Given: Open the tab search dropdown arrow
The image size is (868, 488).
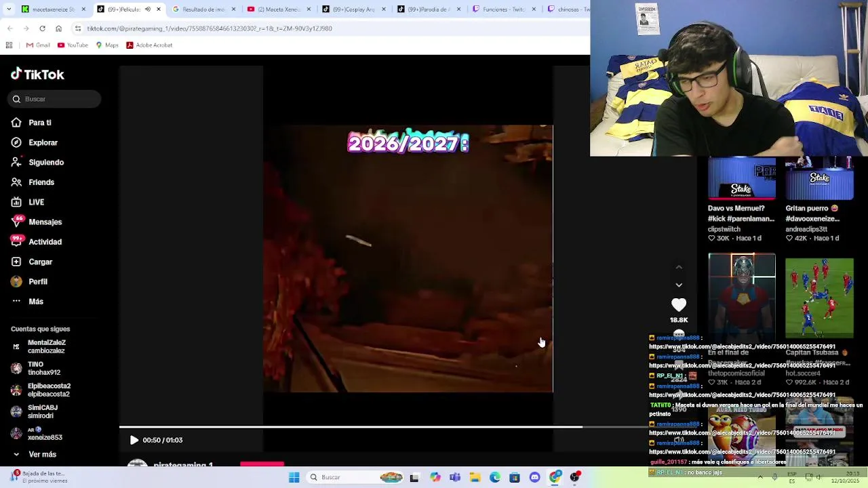Looking at the screenshot, I should (9, 9).
